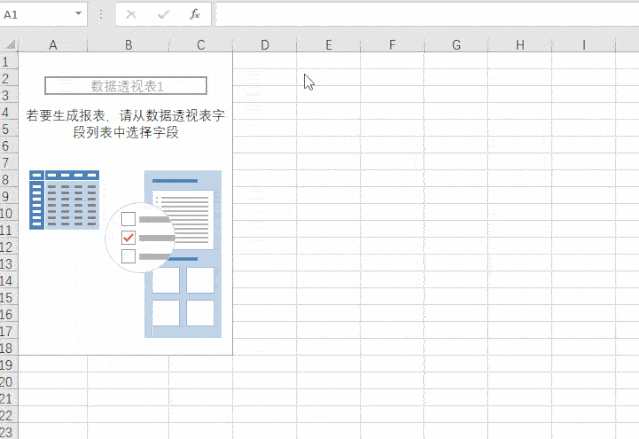Select row 19 header
639x439 pixels.
pos(9,364)
